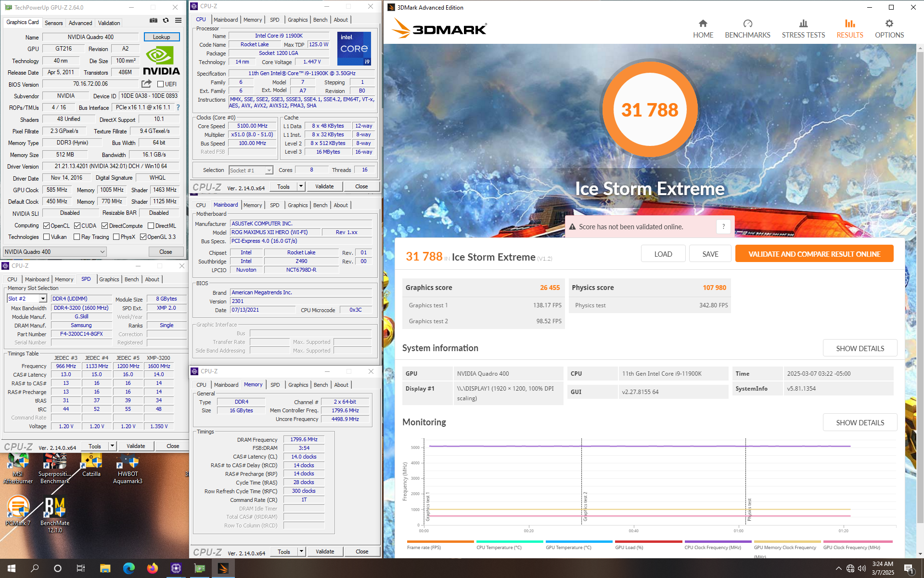
Task: Launch Microsoft Edge from taskbar
Action: click(128, 568)
